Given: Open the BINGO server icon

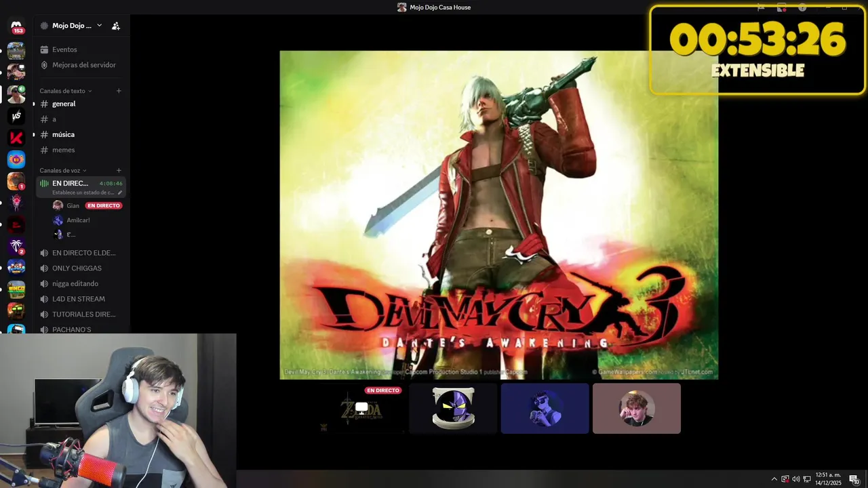Looking at the screenshot, I should [16, 289].
